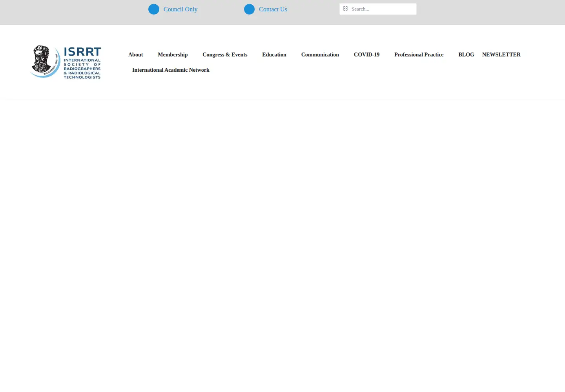
Task: Click the blue circle icon beside Contact Us
Action: click(x=249, y=9)
